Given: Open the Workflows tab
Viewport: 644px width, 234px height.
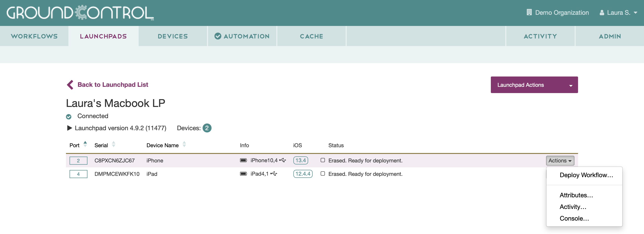Looking at the screenshot, I should point(34,36).
